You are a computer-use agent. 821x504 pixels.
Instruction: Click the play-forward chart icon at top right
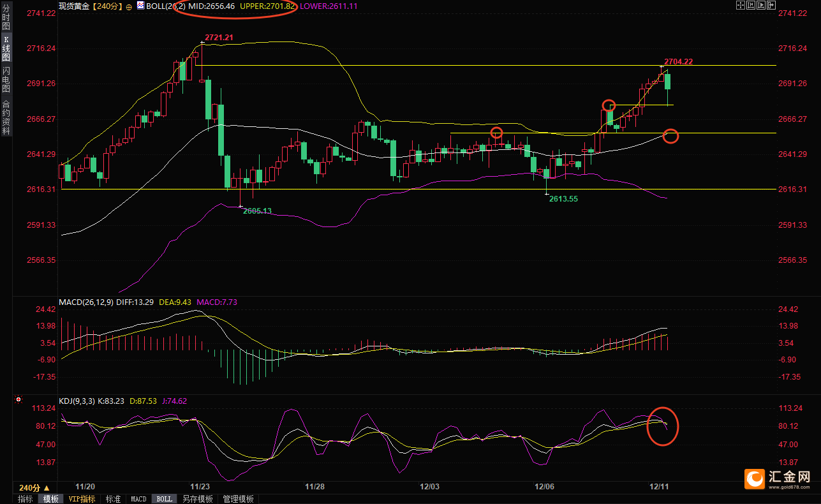(x=761, y=5)
